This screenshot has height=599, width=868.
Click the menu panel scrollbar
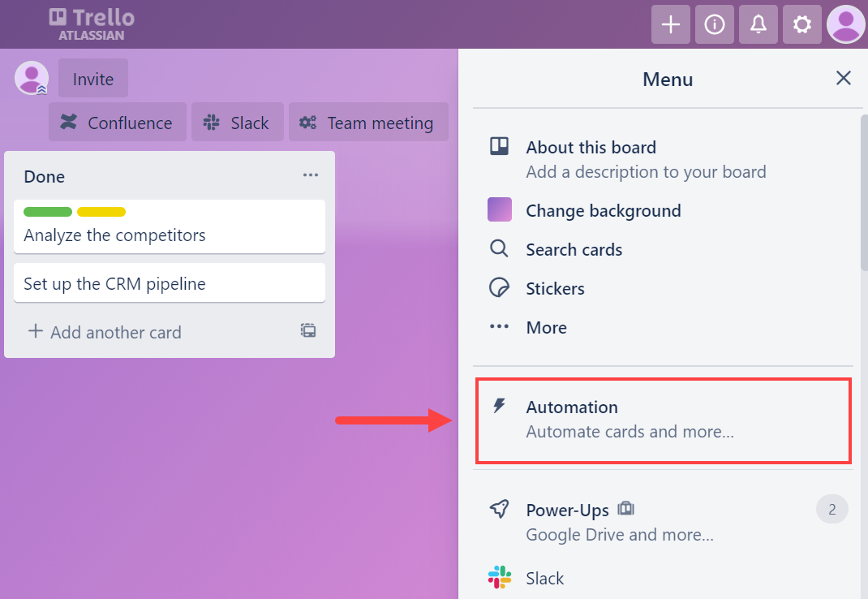click(x=864, y=192)
